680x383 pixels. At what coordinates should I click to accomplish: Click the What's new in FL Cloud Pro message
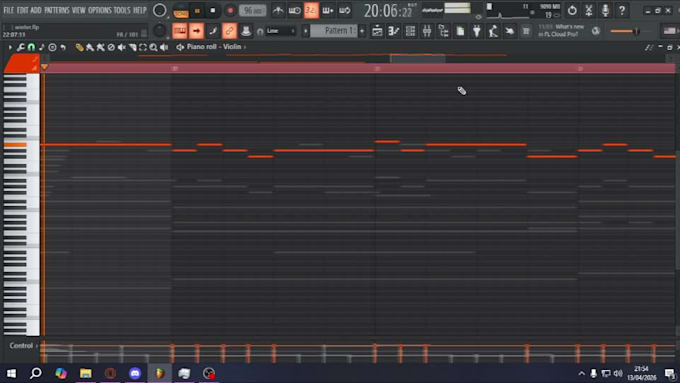562,30
